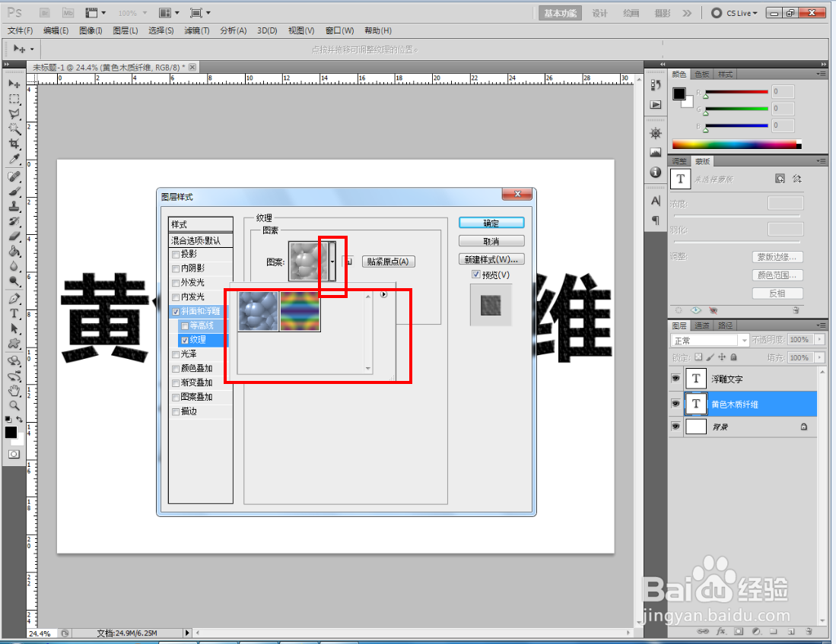
Task: Open the screen mode dropdown
Action: tap(200, 13)
